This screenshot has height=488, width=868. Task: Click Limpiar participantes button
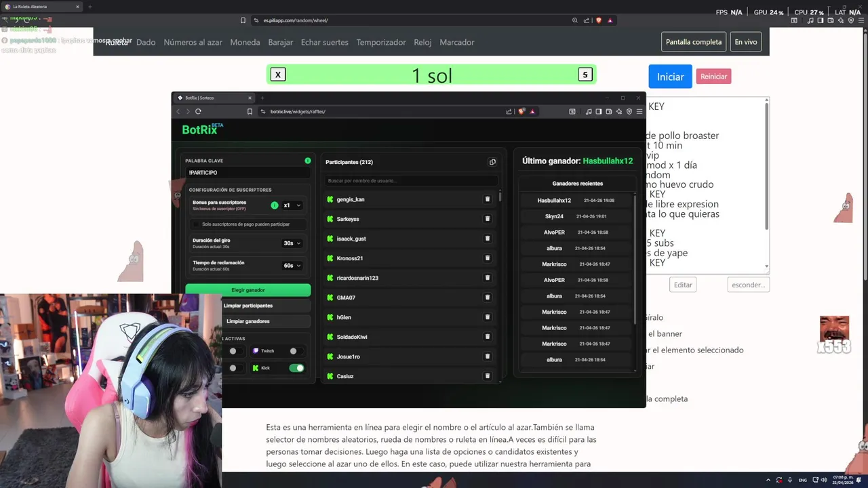click(250, 306)
